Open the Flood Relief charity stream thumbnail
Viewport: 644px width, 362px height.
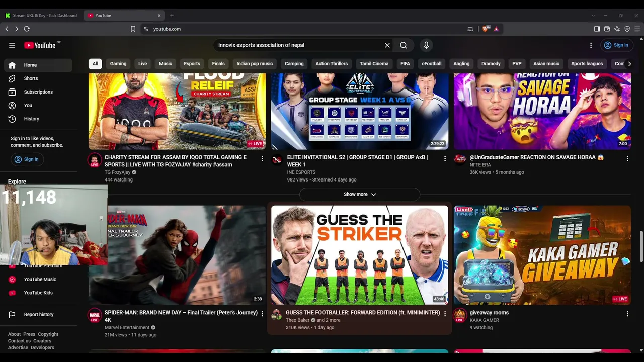click(177, 112)
